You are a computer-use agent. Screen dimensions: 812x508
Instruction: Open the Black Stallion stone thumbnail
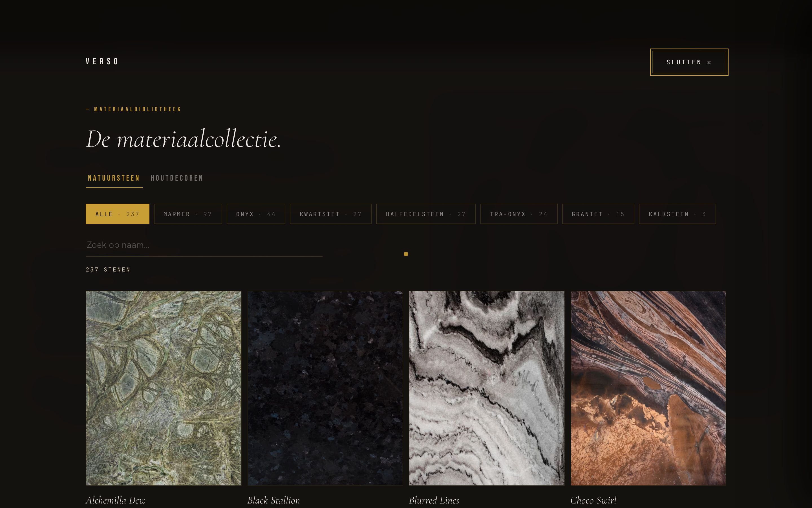click(325, 388)
